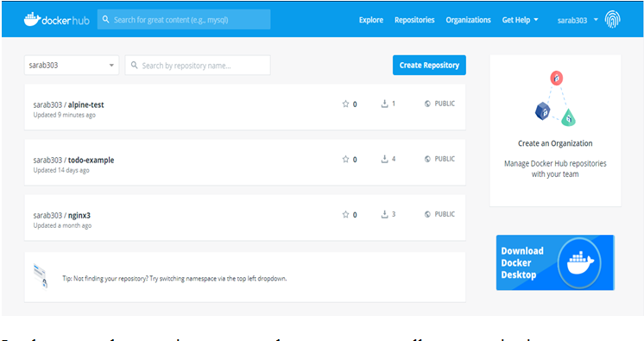This screenshot has width=644, height=341.
Task: Expand the Get Help menu
Action: click(520, 20)
